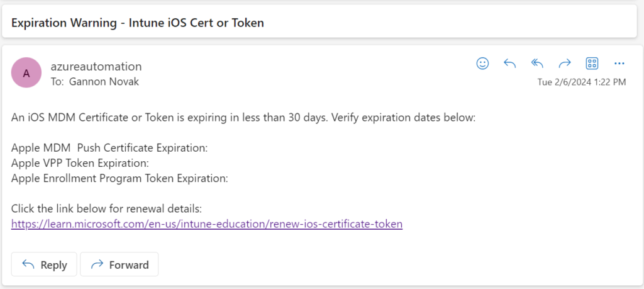
Task: Click the sender avatar with letter A
Action: (x=26, y=73)
